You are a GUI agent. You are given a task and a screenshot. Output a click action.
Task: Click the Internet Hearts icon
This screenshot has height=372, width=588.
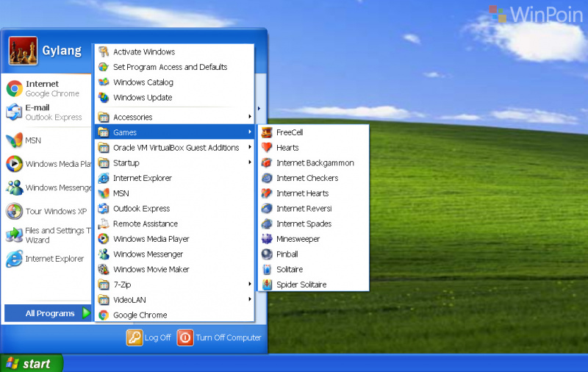pos(267,193)
